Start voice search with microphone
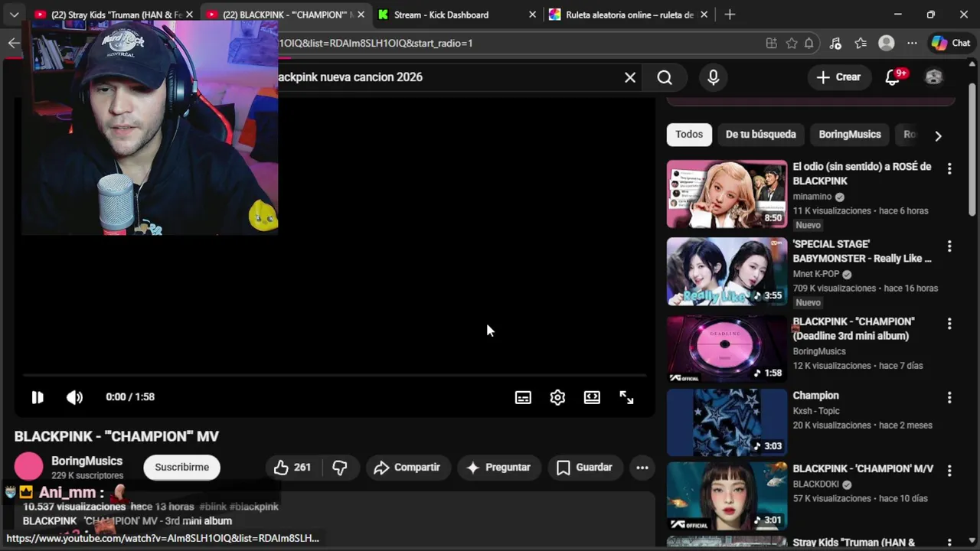 (714, 77)
